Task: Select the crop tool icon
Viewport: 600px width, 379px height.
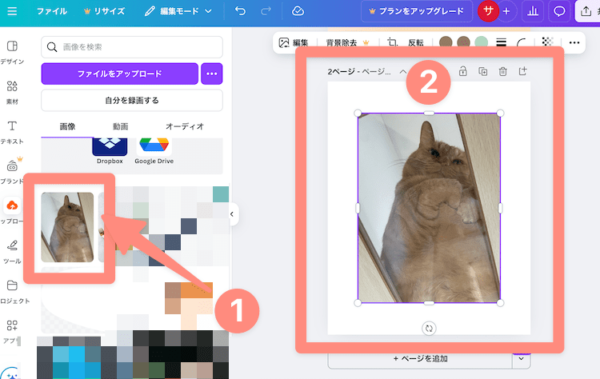Action: click(x=392, y=42)
